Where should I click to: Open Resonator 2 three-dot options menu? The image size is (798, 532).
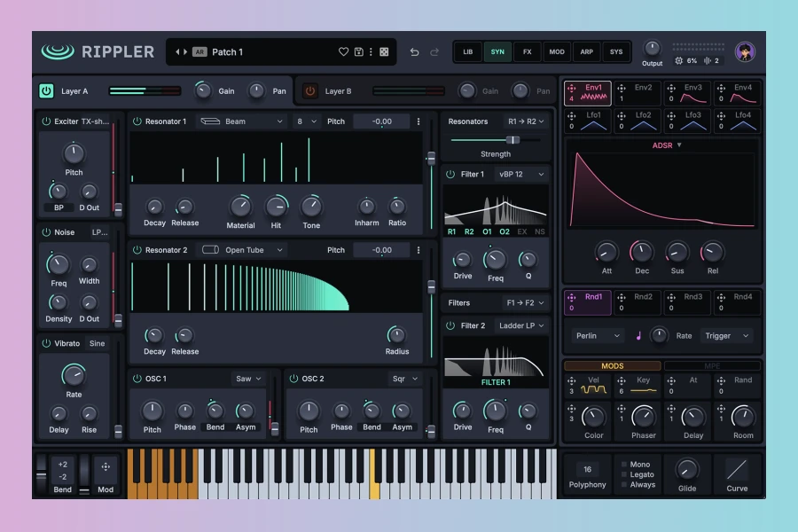(x=419, y=250)
